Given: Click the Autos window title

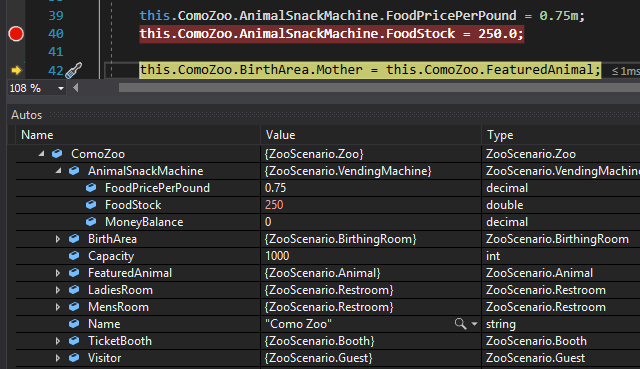Looking at the screenshot, I should [27, 115].
